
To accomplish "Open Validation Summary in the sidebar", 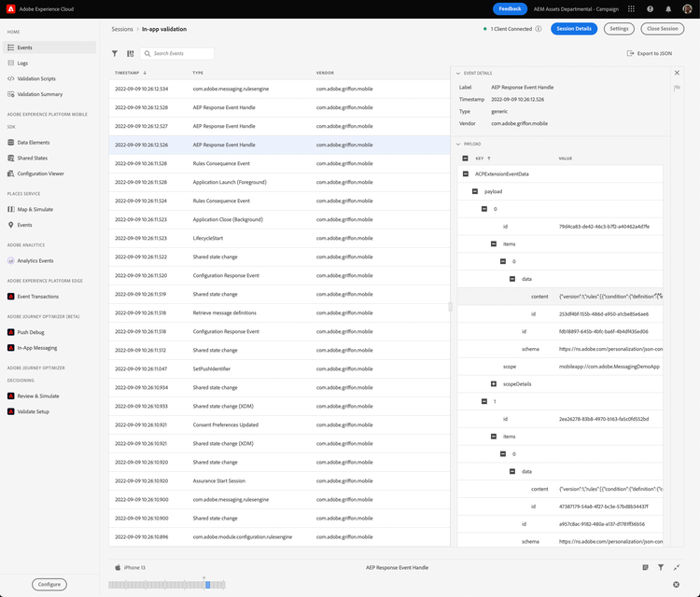I will click(x=40, y=94).
